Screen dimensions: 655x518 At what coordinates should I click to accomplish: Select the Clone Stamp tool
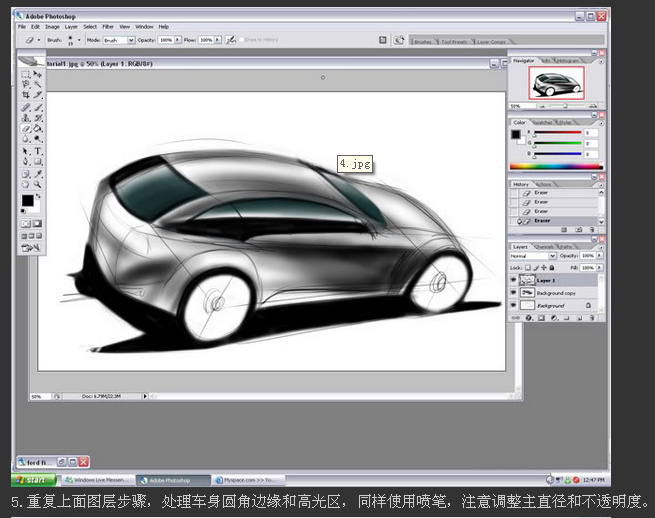click(x=26, y=118)
